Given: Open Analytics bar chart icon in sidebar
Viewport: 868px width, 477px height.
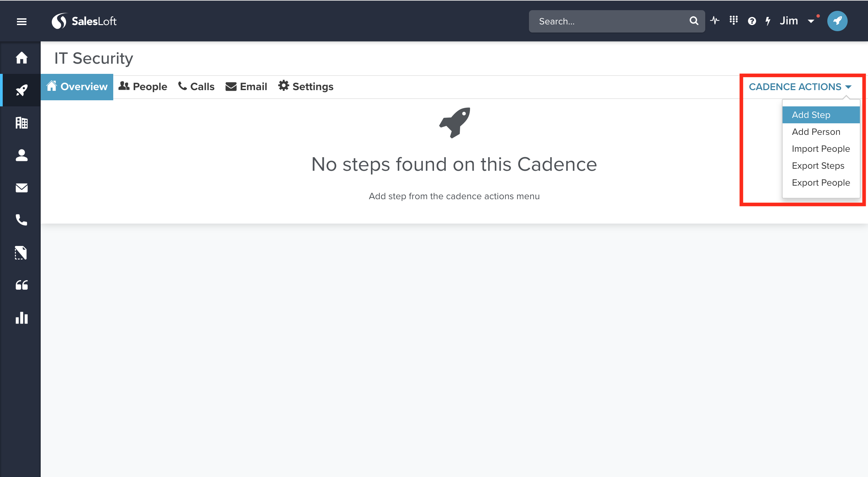Looking at the screenshot, I should pos(22,318).
